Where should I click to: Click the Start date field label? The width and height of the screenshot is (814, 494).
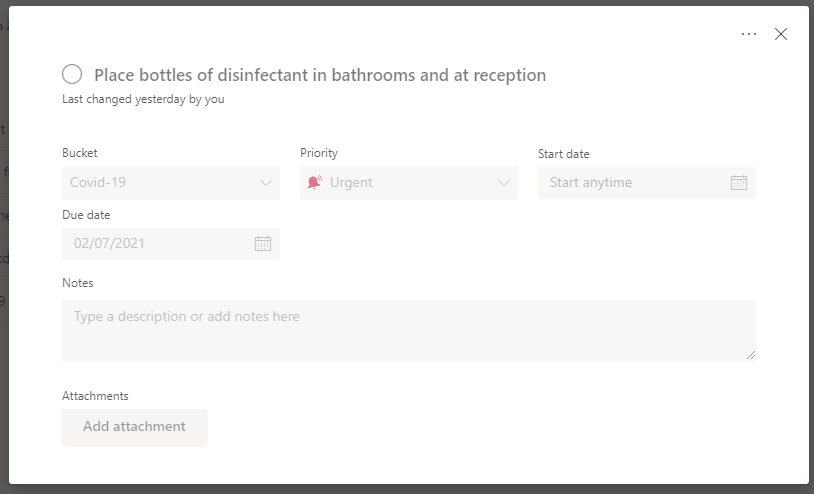(x=564, y=154)
